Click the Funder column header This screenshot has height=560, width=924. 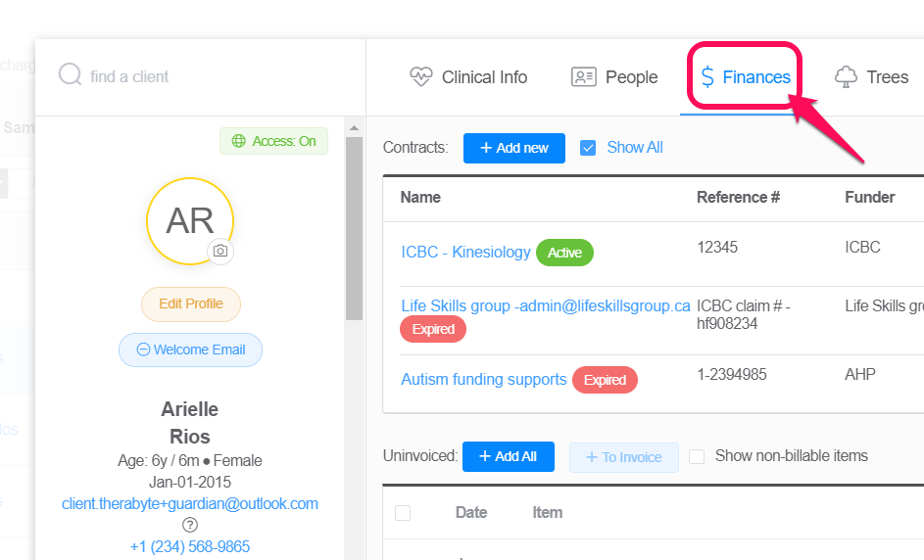coord(870,197)
